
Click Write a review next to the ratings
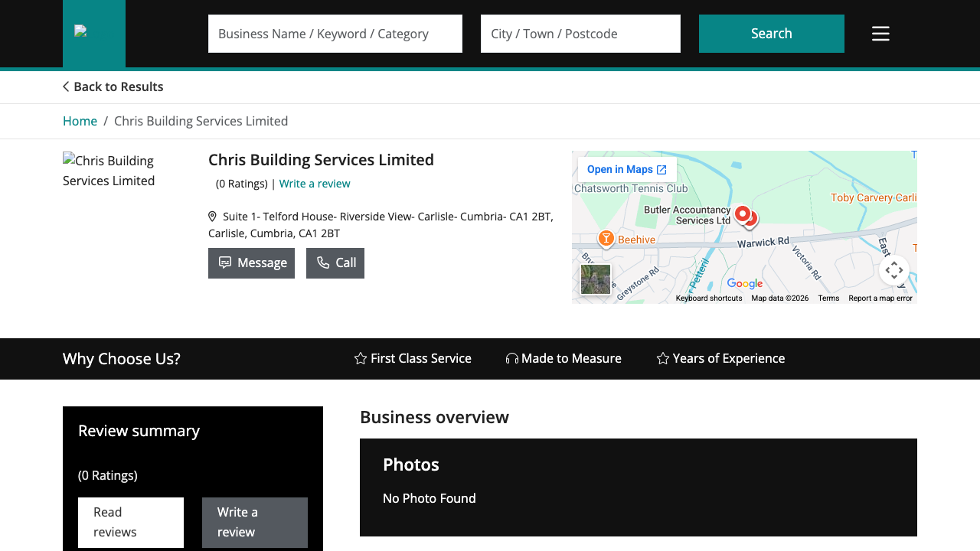coord(315,183)
